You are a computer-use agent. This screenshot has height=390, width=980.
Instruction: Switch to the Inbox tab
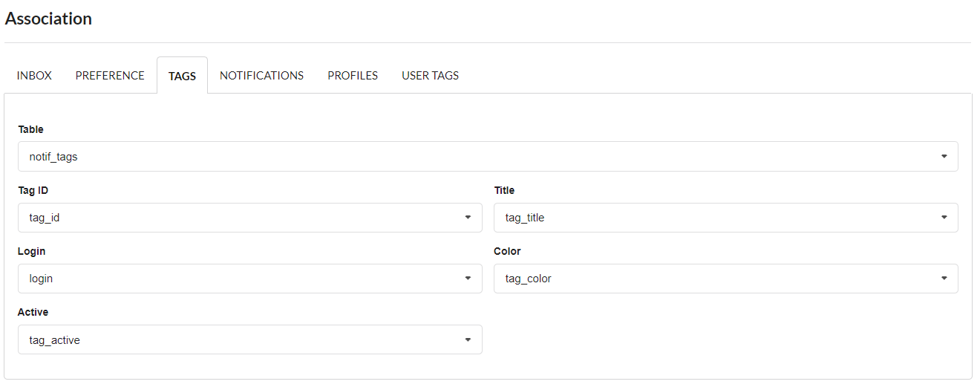(x=34, y=76)
